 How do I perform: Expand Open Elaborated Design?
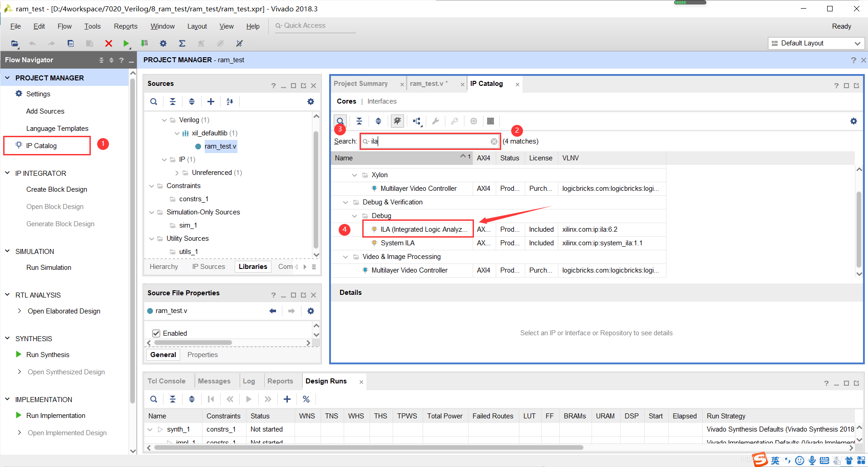coord(20,311)
